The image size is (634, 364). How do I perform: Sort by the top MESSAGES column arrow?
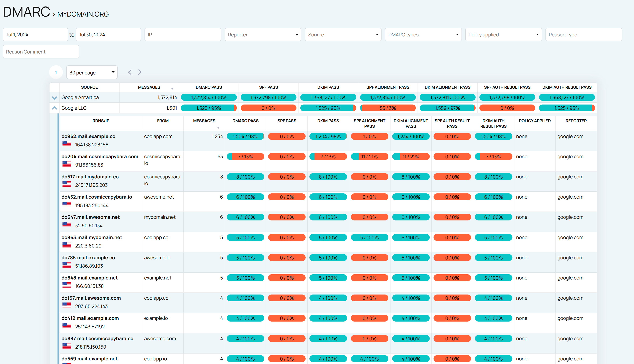[172, 89]
